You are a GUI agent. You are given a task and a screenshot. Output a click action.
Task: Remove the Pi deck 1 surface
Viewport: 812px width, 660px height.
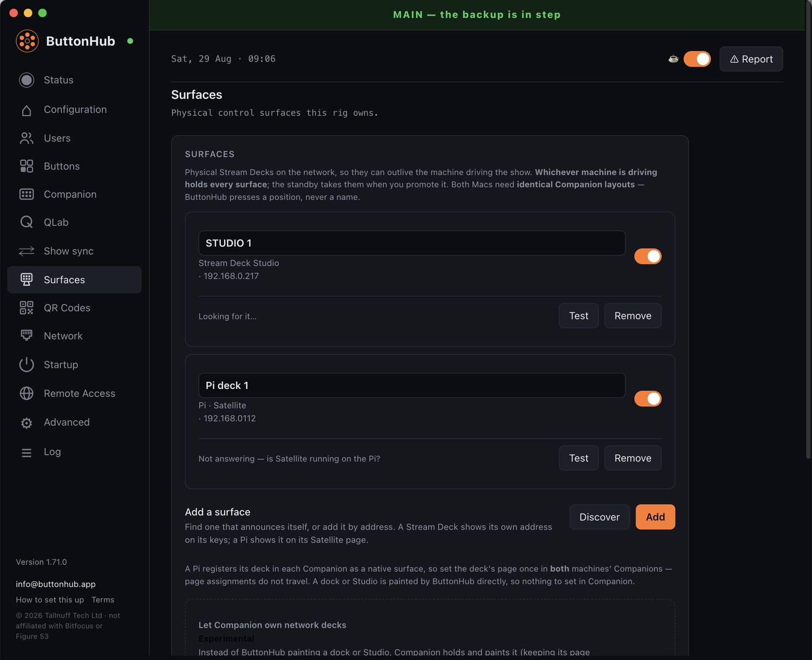633,458
